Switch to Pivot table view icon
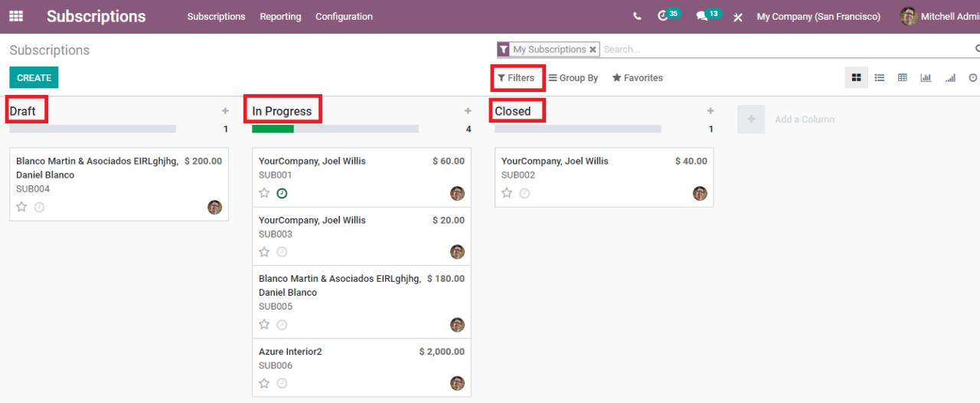 click(x=903, y=77)
